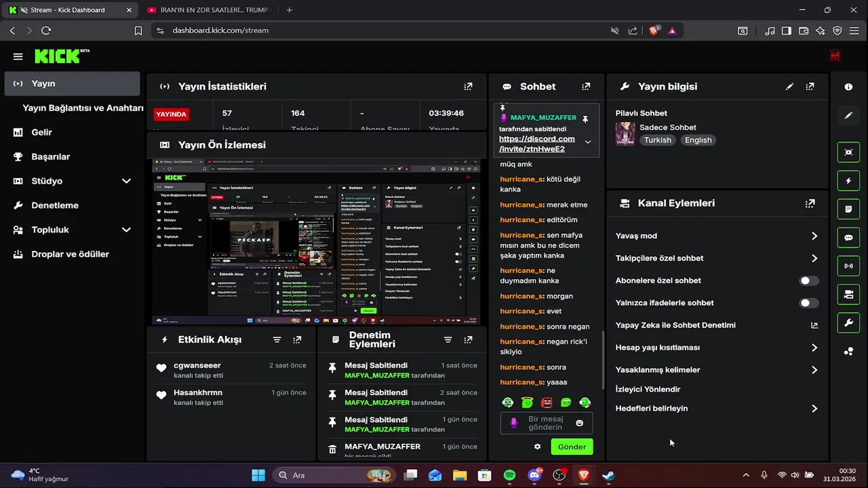Open the pinned discord.com invite link
This screenshot has height=488, width=868.
536,144
